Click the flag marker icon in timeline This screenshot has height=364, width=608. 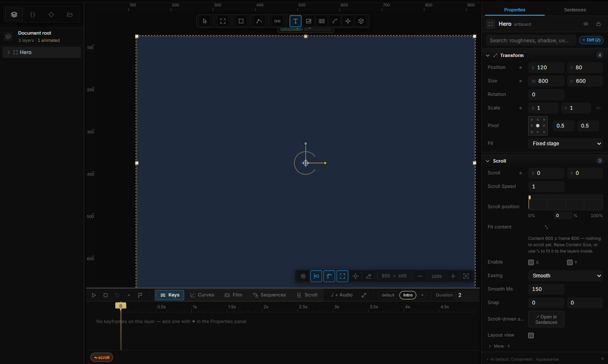[x=140, y=295]
